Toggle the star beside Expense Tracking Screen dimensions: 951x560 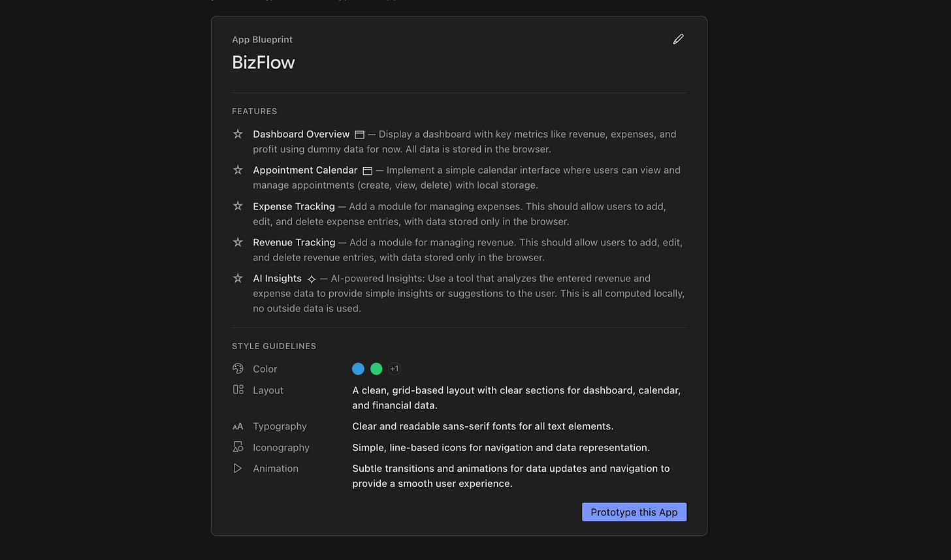[238, 206]
